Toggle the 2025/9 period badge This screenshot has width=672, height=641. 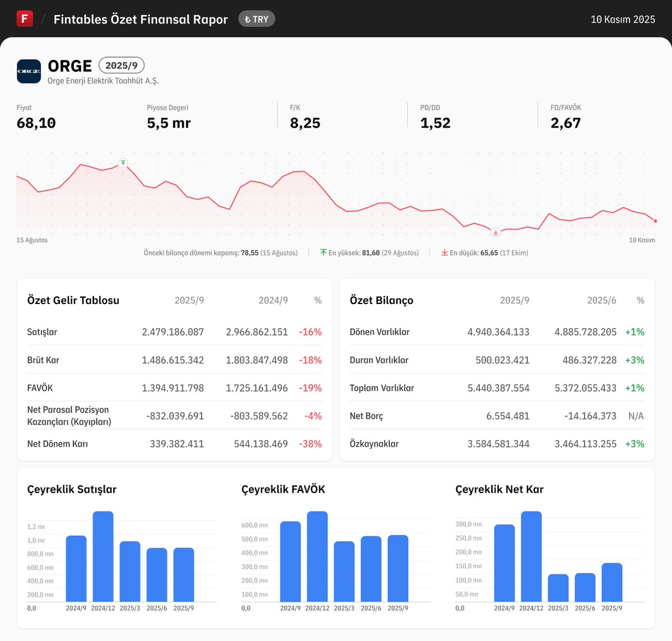[x=122, y=65]
